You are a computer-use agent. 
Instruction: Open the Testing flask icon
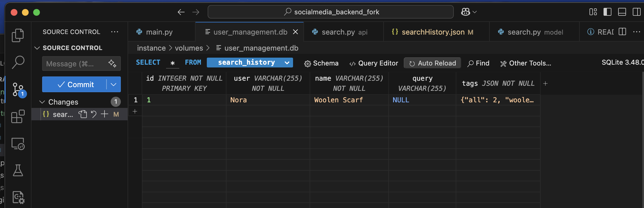point(18,170)
